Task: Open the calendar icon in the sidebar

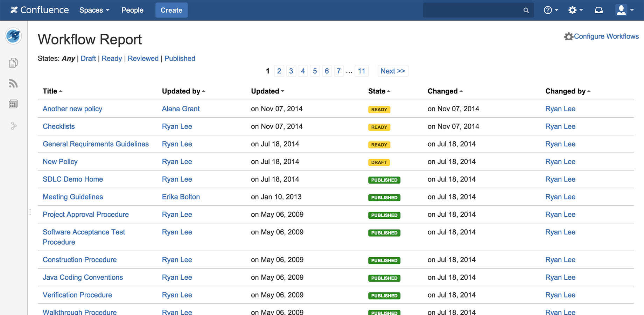Action: (x=13, y=104)
